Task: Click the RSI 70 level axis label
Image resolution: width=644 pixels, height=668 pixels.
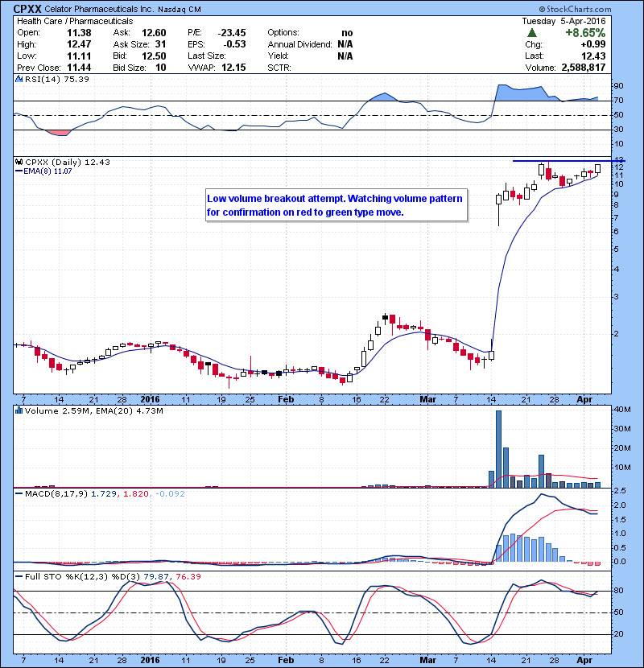Action: (618, 101)
